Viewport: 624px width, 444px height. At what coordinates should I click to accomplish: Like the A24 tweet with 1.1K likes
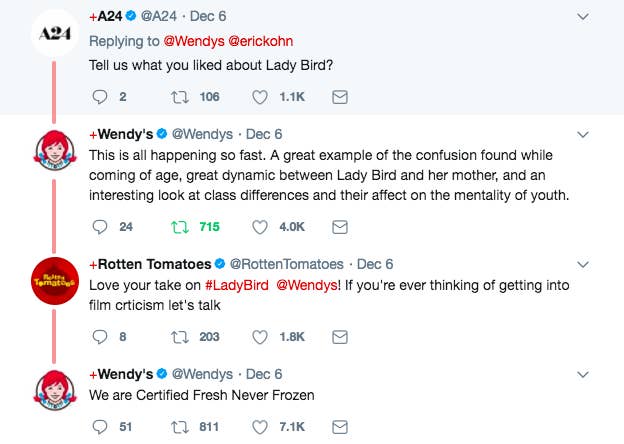pyautogui.click(x=260, y=97)
